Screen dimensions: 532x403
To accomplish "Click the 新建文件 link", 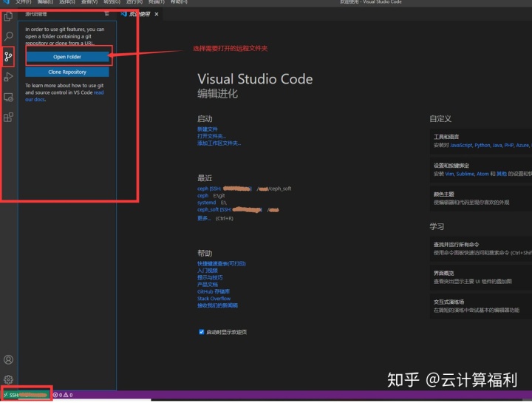I will pos(208,129).
